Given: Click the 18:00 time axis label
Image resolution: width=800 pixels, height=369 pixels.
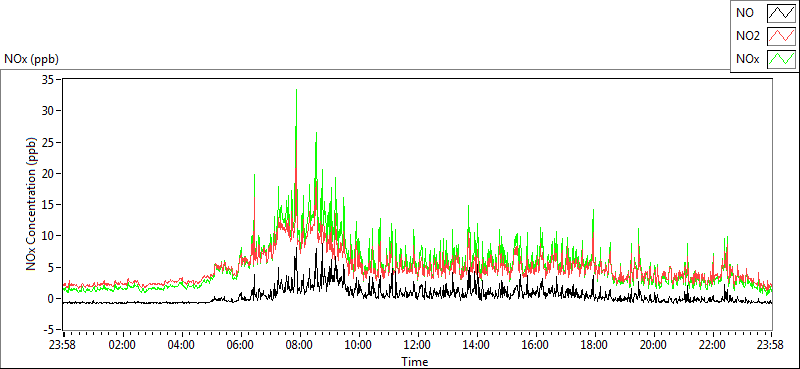Looking at the screenshot, I should tap(595, 345).
